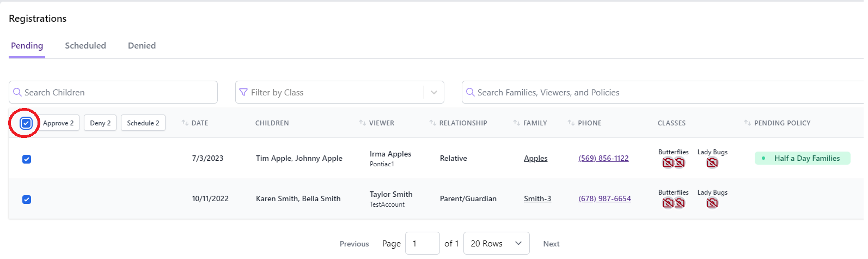This screenshot has width=868, height=259.
Task: Click the Lady Bugs camera-off icon for Apples
Action: pos(712,162)
